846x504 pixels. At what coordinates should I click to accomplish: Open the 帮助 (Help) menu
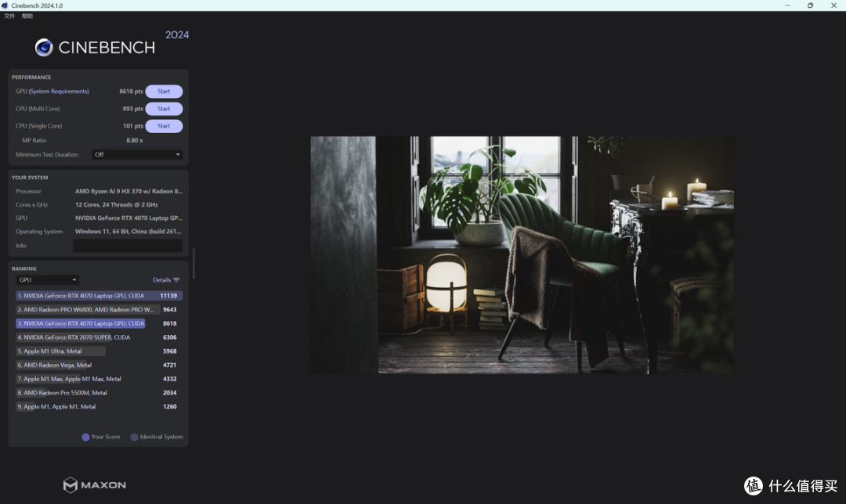[27, 16]
